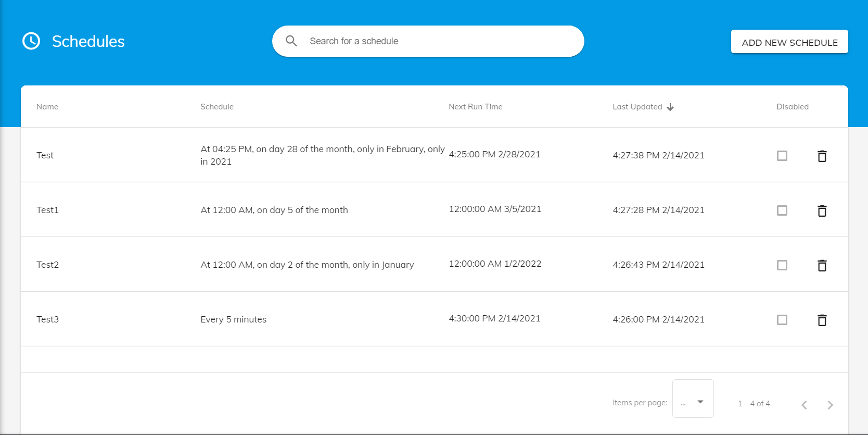Click the '1 – 4 of 4' pagination label
Screen dimensions: 868x435
(754, 404)
